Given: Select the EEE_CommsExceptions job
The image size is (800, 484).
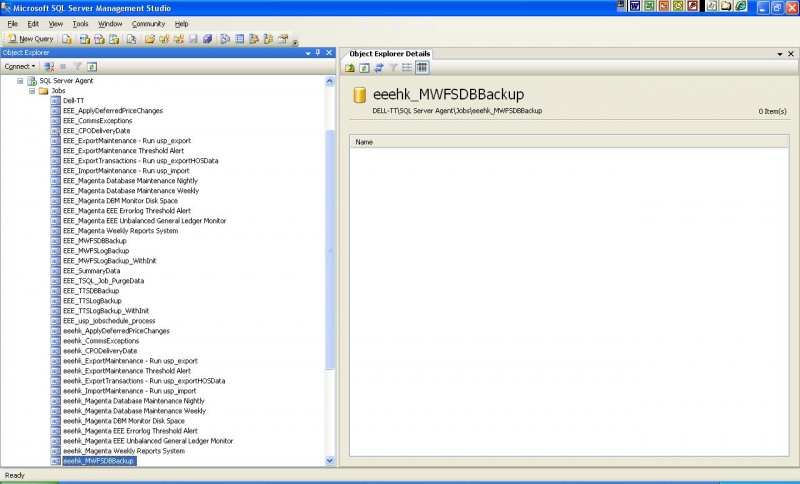Looking at the screenshot, I should (97, 121).
